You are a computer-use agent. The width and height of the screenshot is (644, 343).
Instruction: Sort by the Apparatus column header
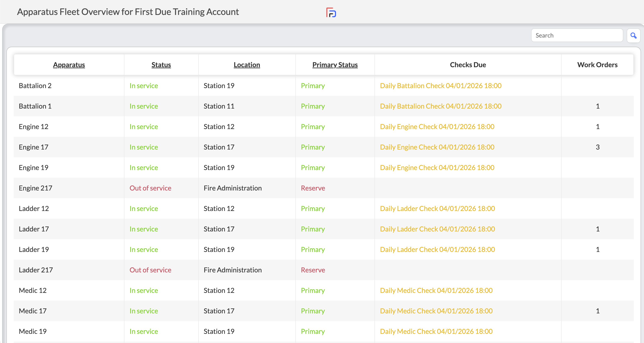point(69,65)
